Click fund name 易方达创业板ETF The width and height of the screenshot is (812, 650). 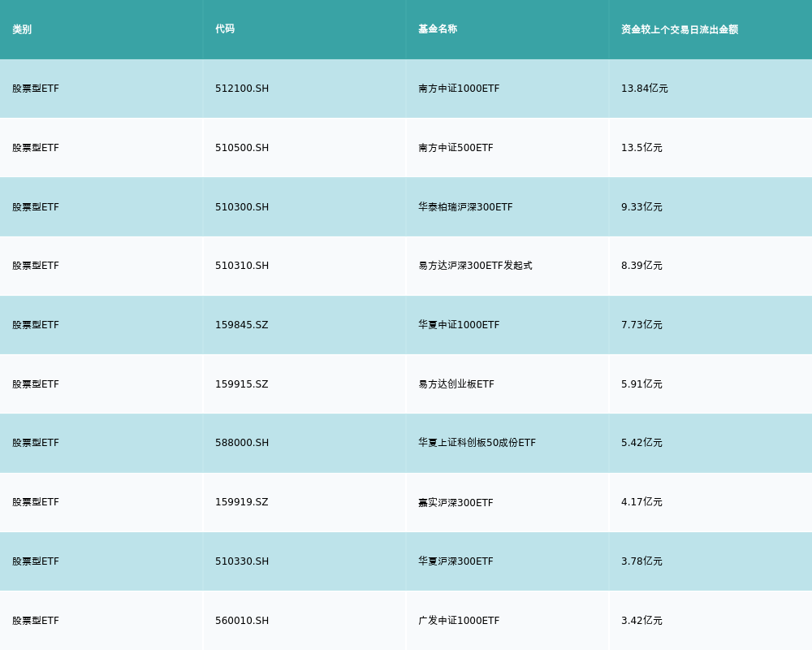pyautogui.click(x=456, y=384)
